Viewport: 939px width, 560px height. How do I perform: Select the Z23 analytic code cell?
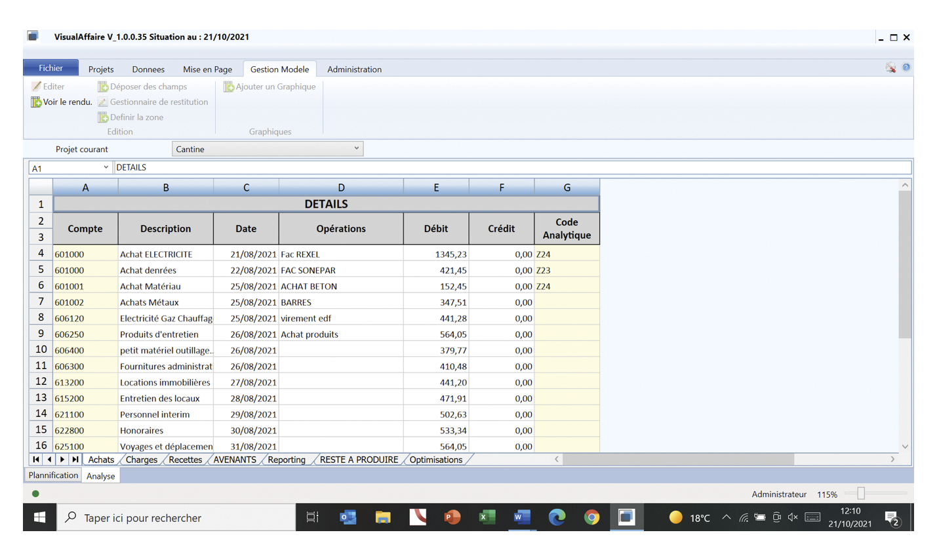click(567, 270)
